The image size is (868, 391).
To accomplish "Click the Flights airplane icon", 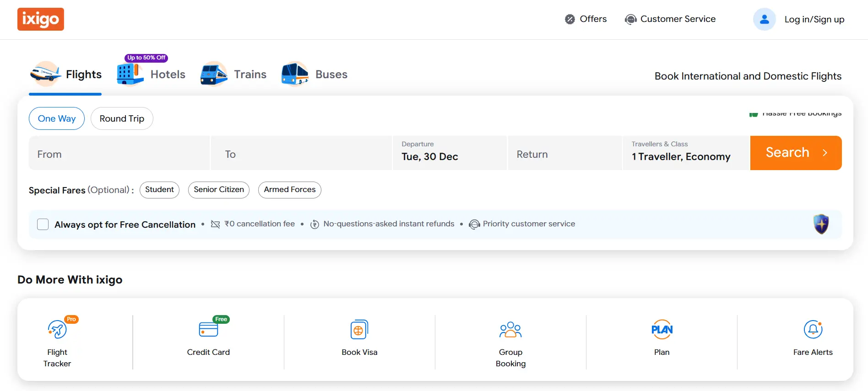I will pyautogui.click(x=45, y=74).
